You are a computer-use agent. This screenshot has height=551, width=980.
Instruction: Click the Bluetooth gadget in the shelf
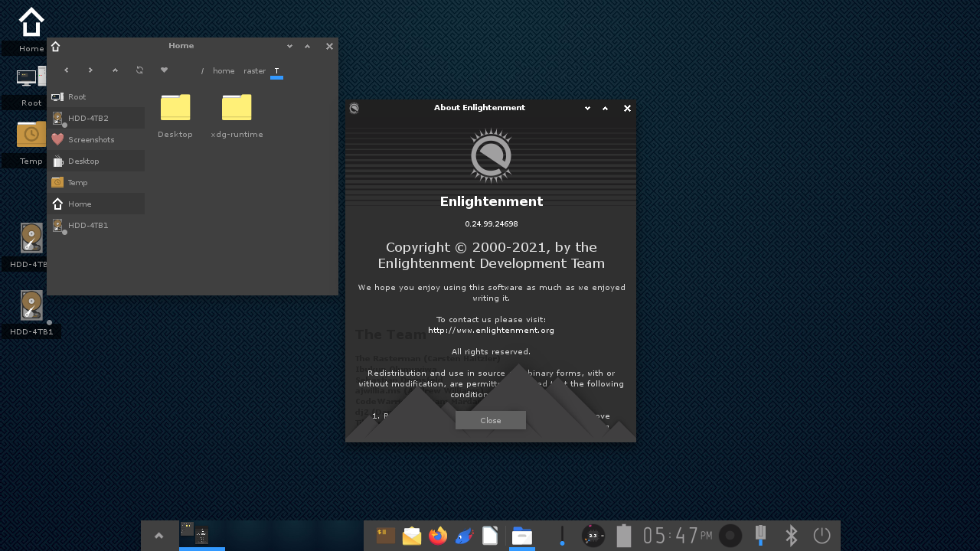(x=791, y=536)
